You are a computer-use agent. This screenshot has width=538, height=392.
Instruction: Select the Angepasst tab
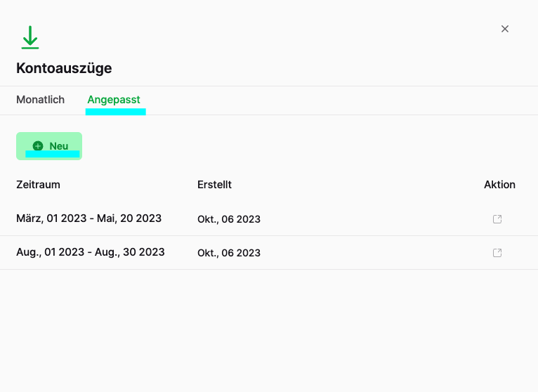[114, 100]
